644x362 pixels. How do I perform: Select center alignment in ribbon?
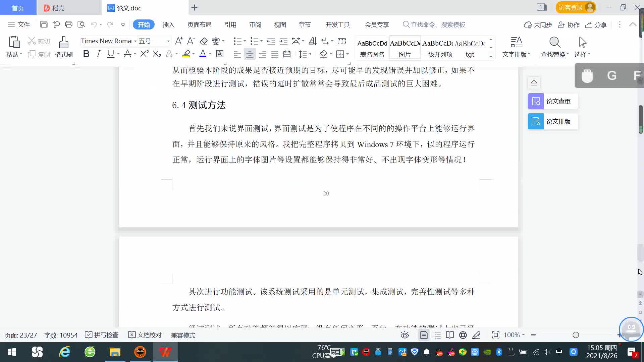(250, 54)
